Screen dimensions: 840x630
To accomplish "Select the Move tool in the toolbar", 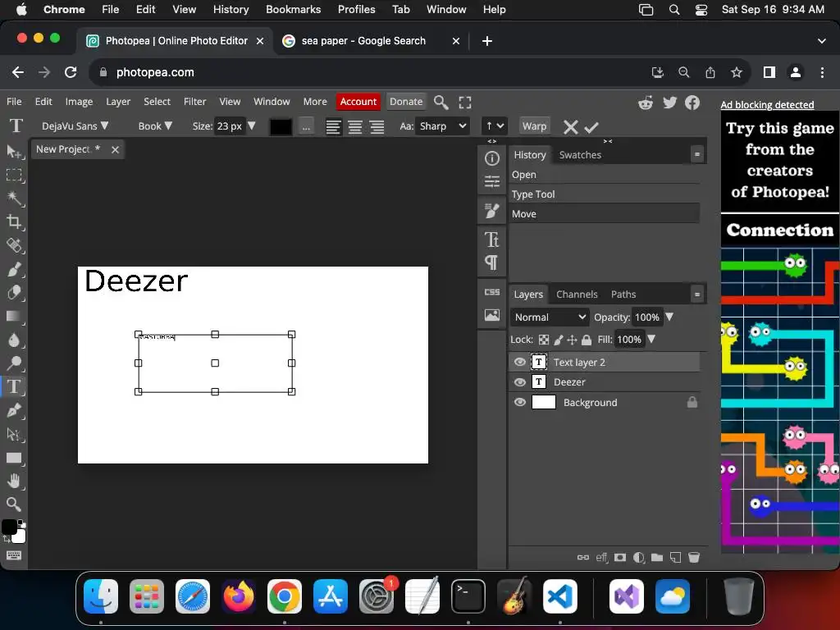I will pyautogui.click(x=14, y=152).
